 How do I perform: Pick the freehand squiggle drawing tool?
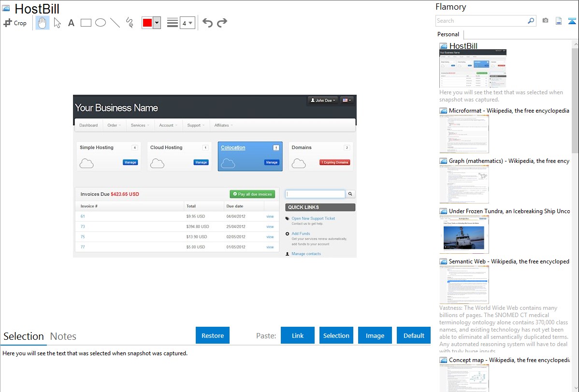pos(130,23)
